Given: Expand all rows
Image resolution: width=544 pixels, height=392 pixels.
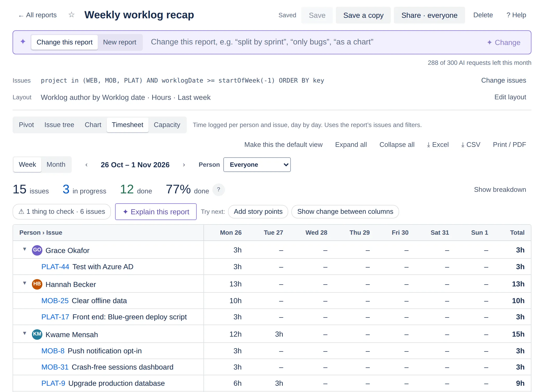Looking at the screenshot, I should tap(351, 145).
